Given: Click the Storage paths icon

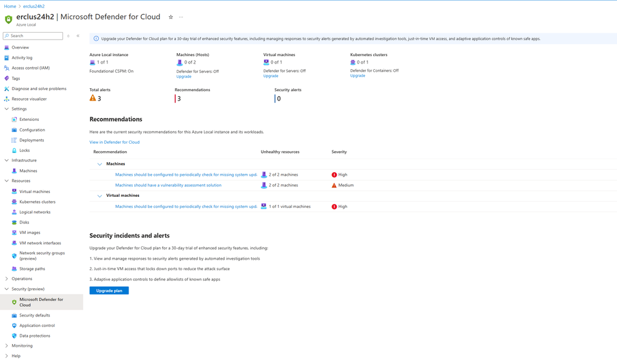Looking at the screenshot, I should (14, 269).
